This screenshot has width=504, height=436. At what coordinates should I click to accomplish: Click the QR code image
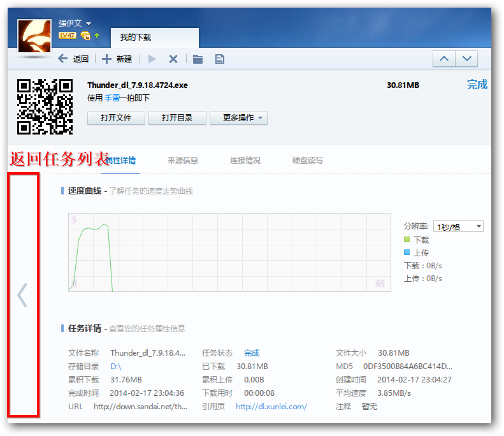45,106
